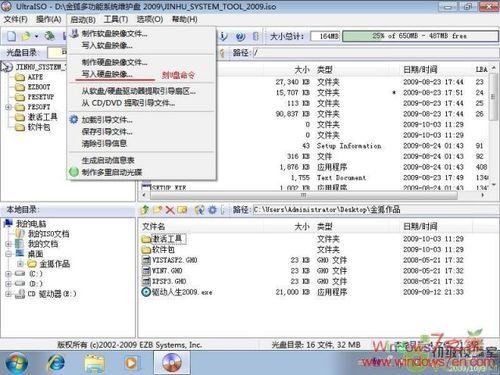Click the 启动(B) menu header
Viewport: 500px width, 375px height.
pos(83,20)
